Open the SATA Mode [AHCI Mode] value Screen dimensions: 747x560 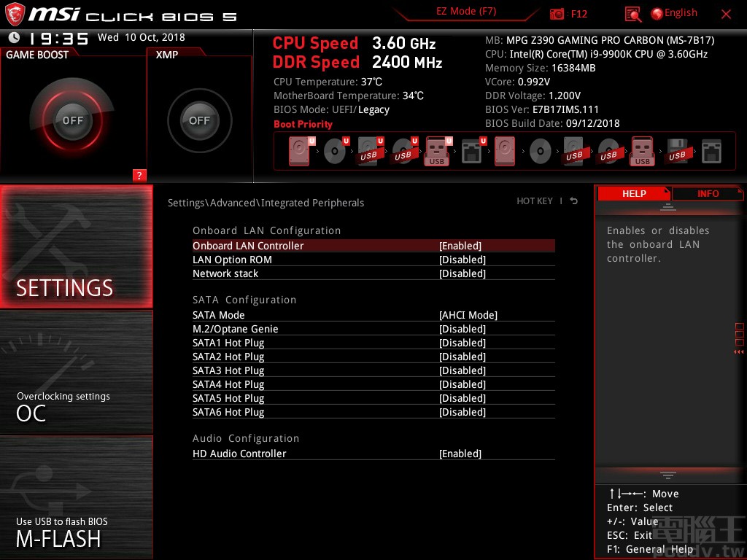tap(468, 315)
